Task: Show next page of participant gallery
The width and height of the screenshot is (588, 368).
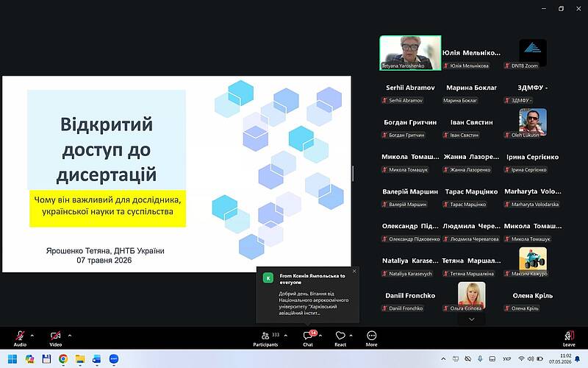Action: (x=472, y=319)
